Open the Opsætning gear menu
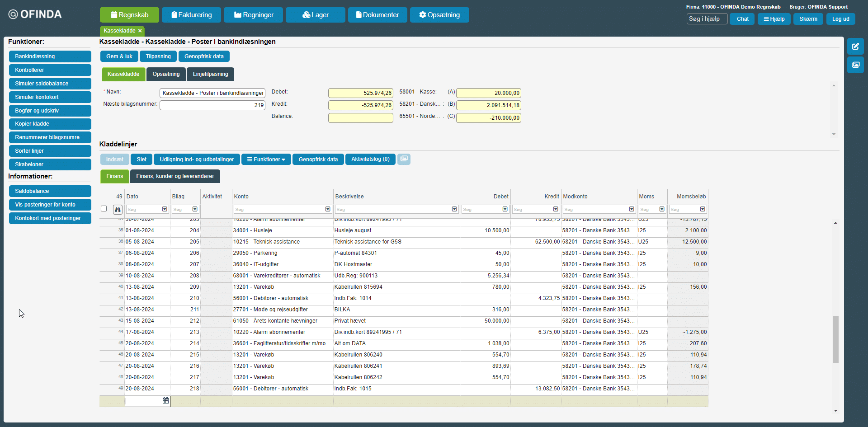 click(x=439, y=15)
